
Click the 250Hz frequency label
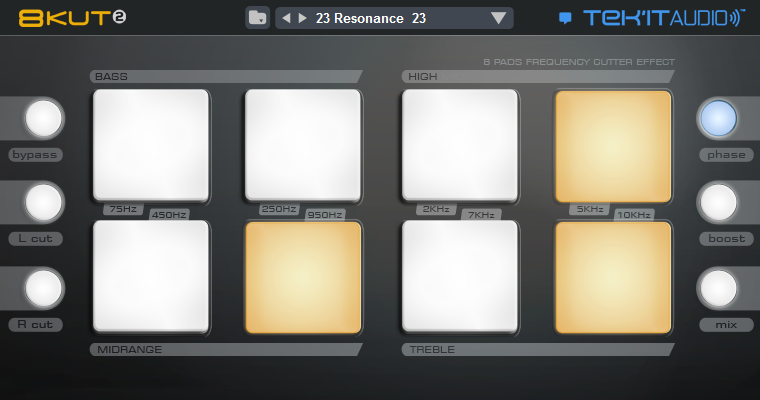(x=279, y=209)
